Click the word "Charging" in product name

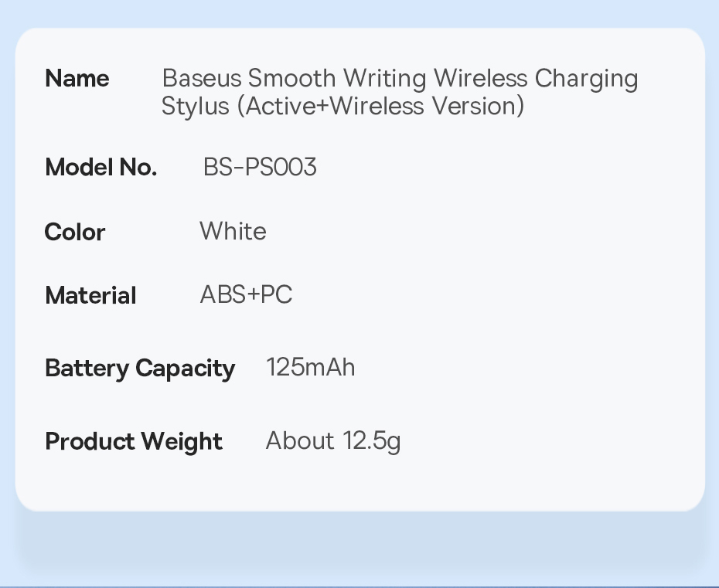click(x=586, y=79)
